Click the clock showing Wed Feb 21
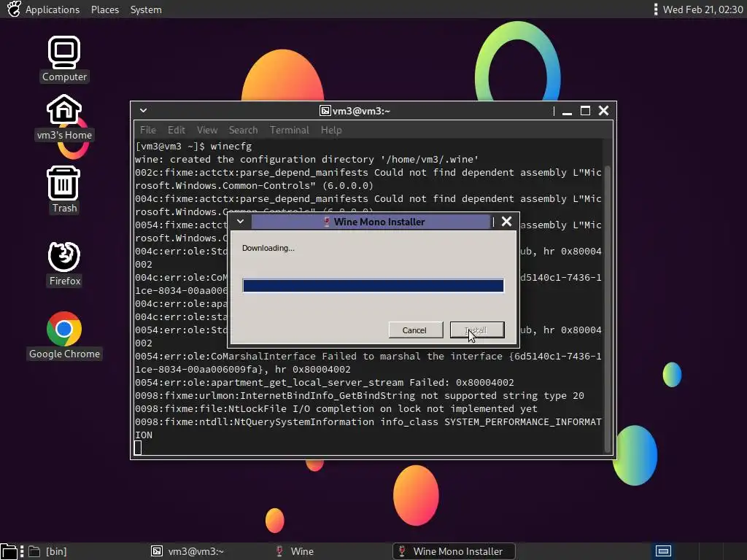This screenshot has width=747, height=560. [x=703, y=9]
